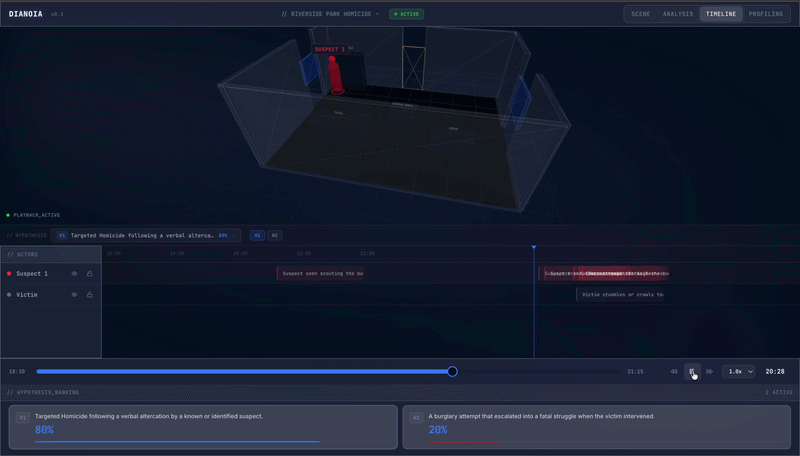
Task: Click the Actors panel header
Action: point(51,255)
